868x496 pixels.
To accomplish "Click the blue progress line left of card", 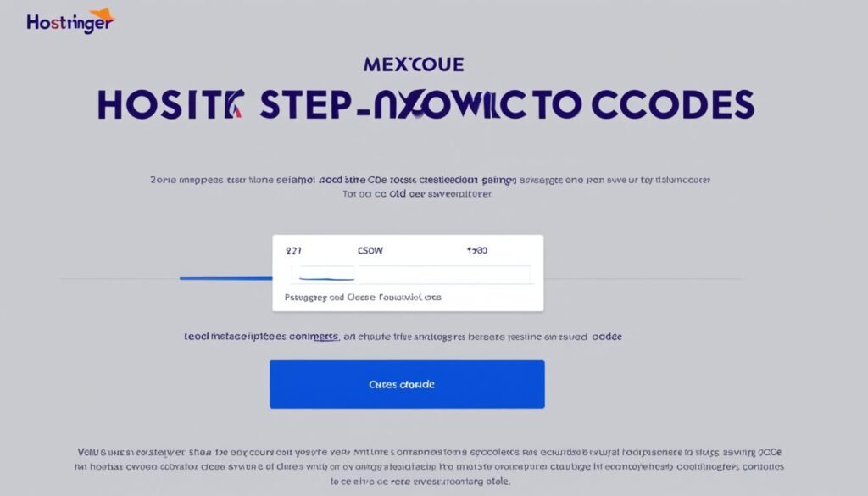I will 225,277.
